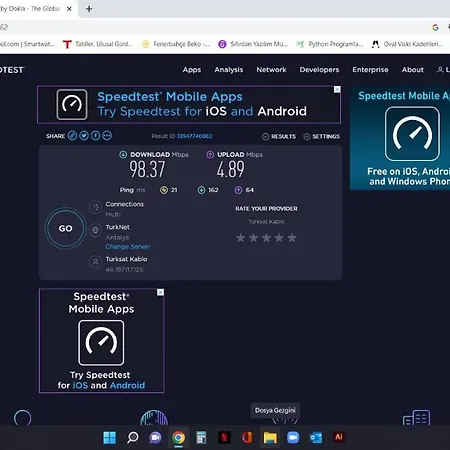Share the result on Twitter

pyautogui.click(x=84, y=136)
